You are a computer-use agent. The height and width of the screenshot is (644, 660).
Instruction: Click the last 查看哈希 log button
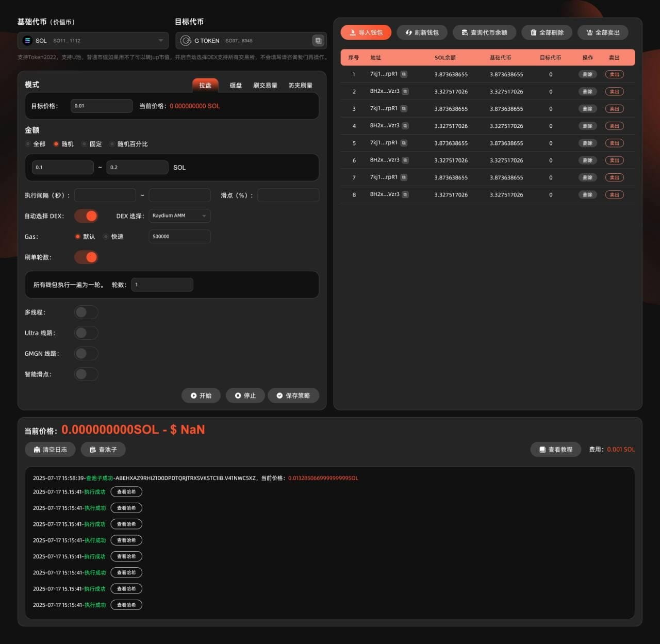(x=126, y=605)
